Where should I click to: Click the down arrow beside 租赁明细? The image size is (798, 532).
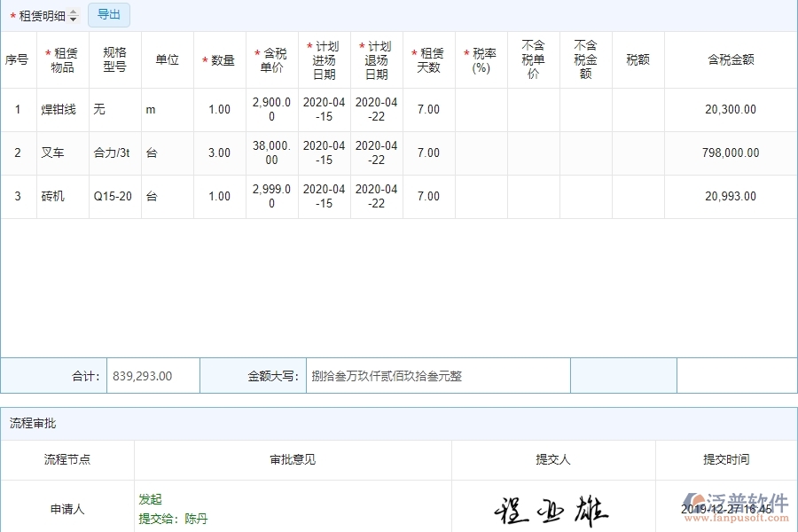[x=74, y=18]
